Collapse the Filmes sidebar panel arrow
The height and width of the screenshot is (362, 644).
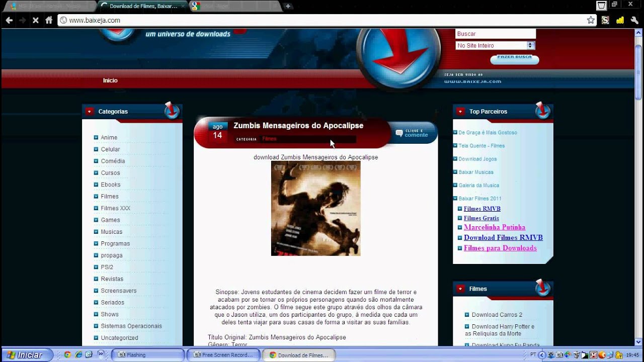point(460,289)
